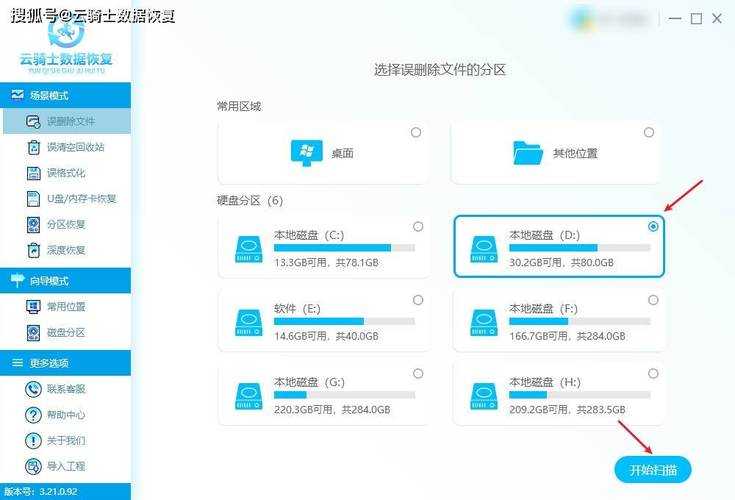Click the D: drive usage bar
Image resolution: width=735 pixels, height=500 pixels.
[x=580, y=248]
